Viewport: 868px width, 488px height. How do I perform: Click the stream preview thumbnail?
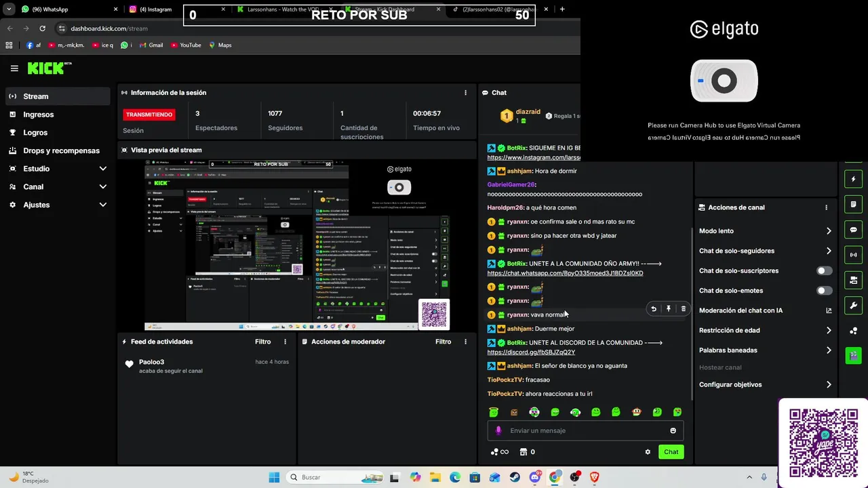[297, 245]
